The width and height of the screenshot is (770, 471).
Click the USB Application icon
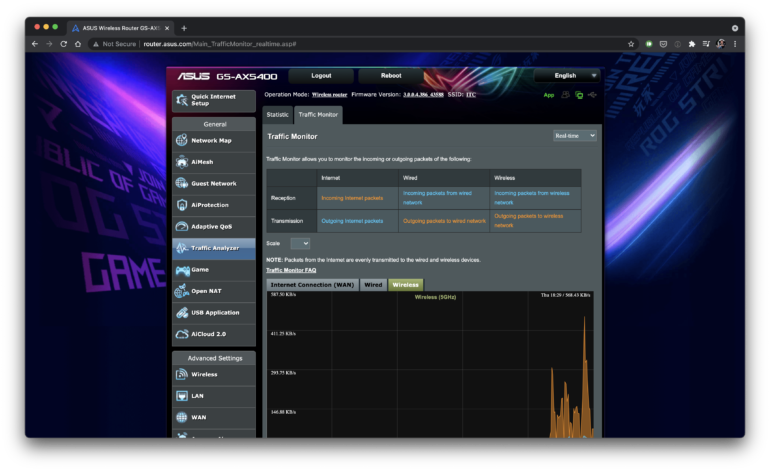pos(182,312)
